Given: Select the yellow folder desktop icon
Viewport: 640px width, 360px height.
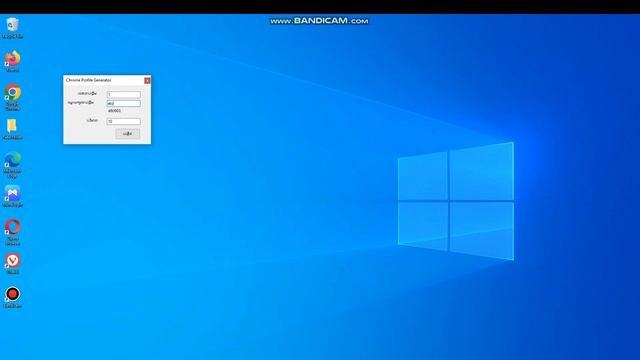Looking at the screenshot, I should (13, 129).
